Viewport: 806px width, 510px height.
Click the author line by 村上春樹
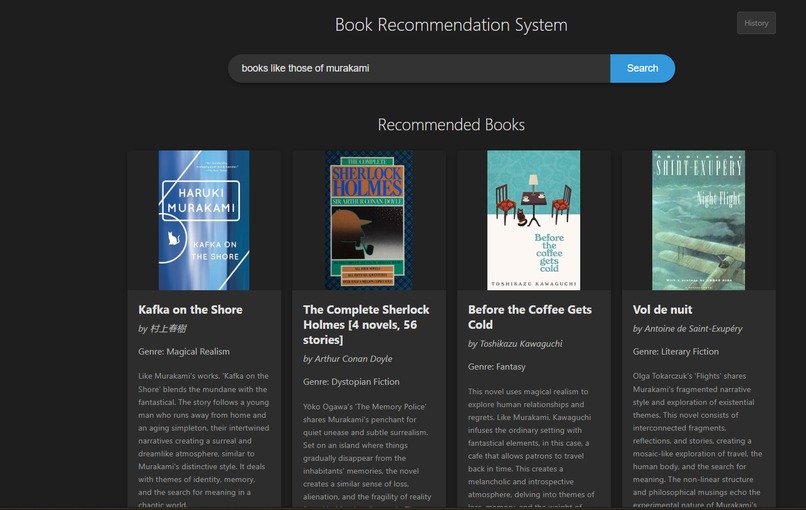tap(162, 329)
